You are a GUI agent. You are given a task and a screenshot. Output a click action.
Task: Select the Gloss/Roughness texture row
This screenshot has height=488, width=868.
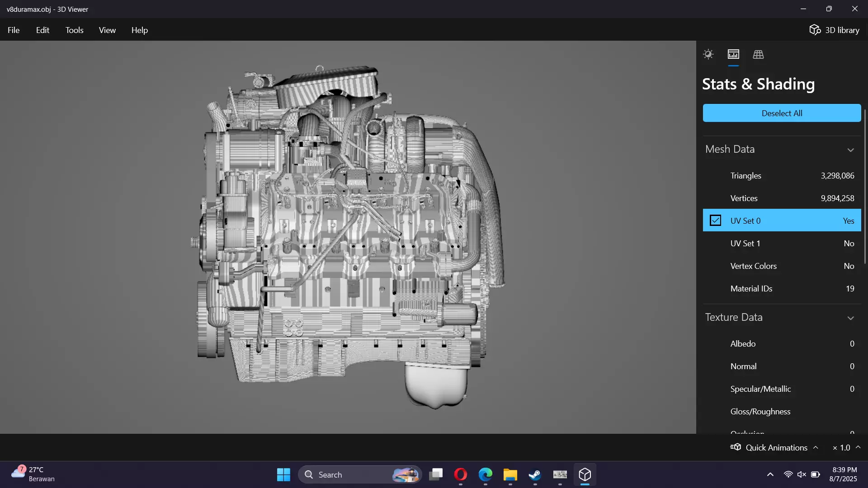pos(782,411)
